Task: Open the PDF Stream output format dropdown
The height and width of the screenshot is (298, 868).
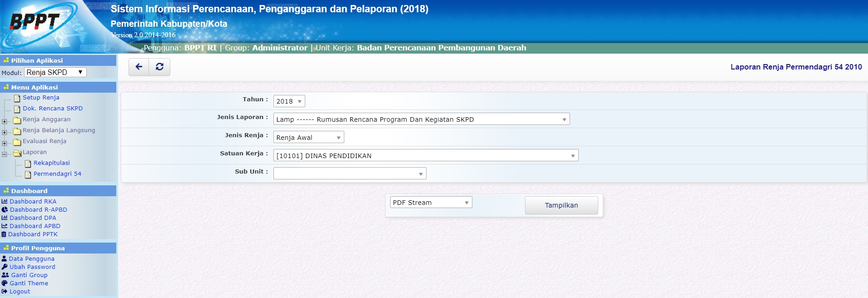Action: (x=431, y=202)
